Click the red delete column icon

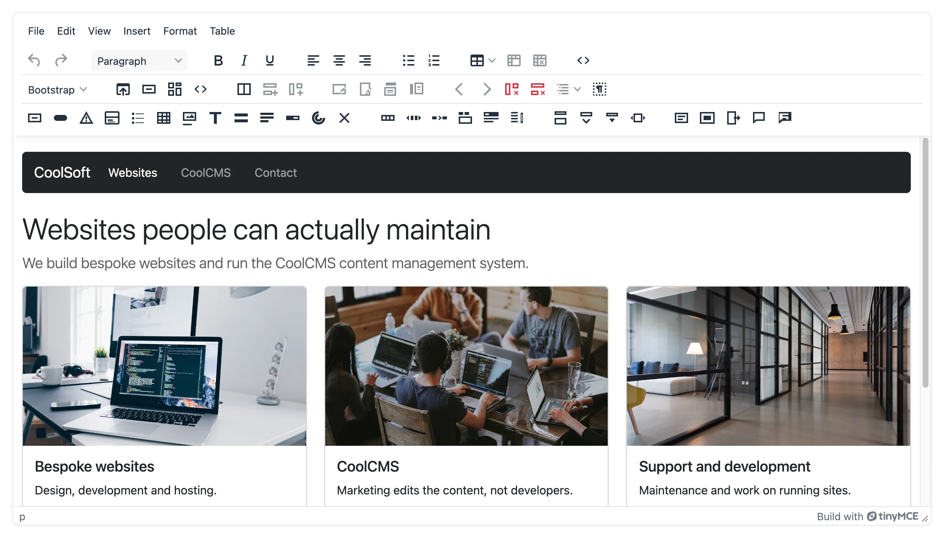[512, 90]
